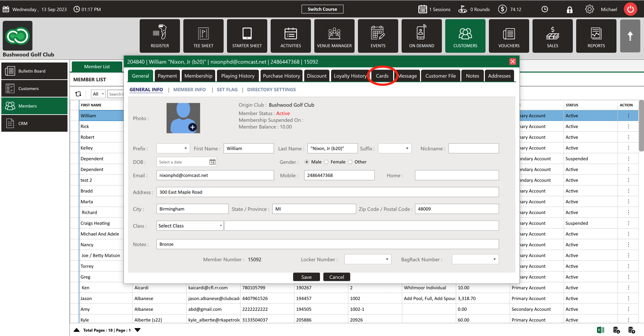Click the Switch Course button

coord(322,9)
